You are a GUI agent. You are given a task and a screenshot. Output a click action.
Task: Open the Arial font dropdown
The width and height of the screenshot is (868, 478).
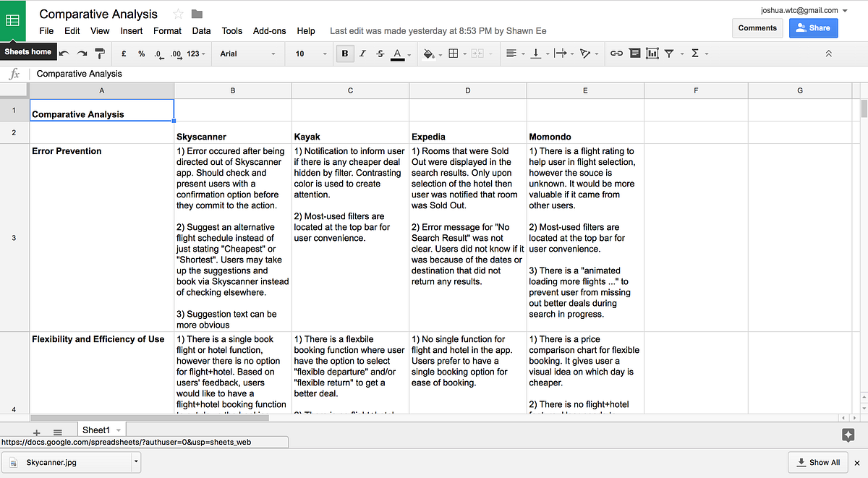pos(248,54)
